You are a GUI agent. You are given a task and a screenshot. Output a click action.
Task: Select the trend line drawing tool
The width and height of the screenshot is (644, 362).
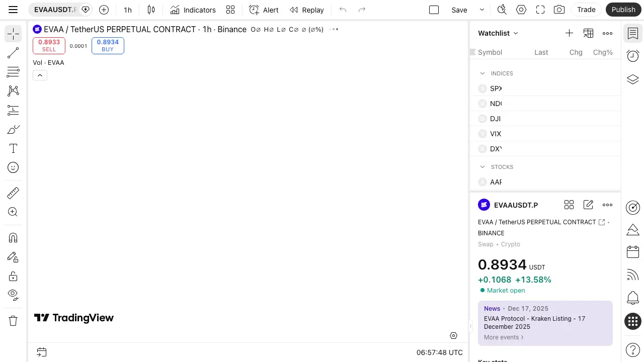[13, 53]
